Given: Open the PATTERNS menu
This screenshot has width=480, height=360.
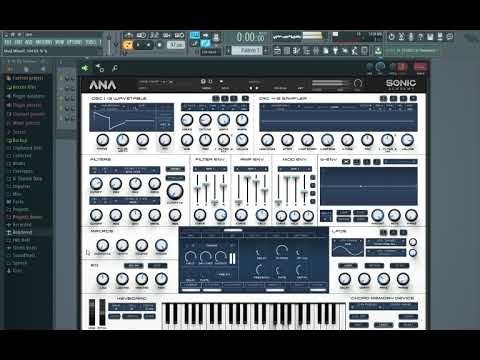Looking at the screenshot, I should coord(44,42).
